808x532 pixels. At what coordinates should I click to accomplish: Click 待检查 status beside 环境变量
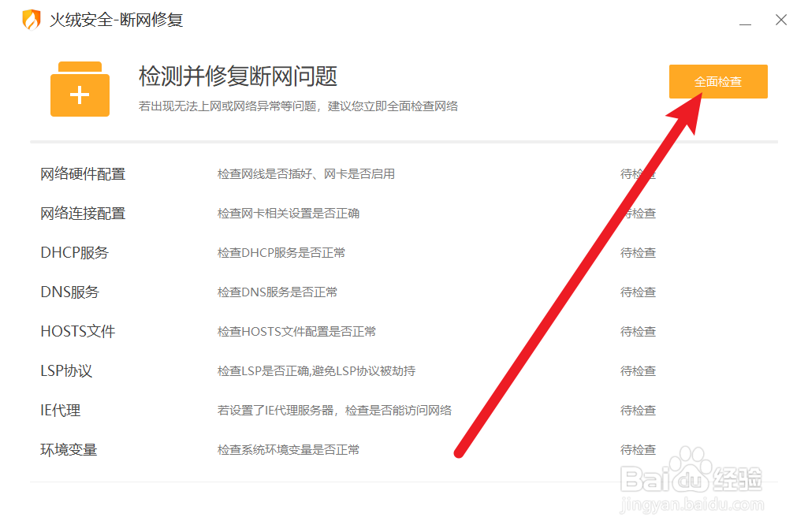pyautogui.click(x=637, y=449)
